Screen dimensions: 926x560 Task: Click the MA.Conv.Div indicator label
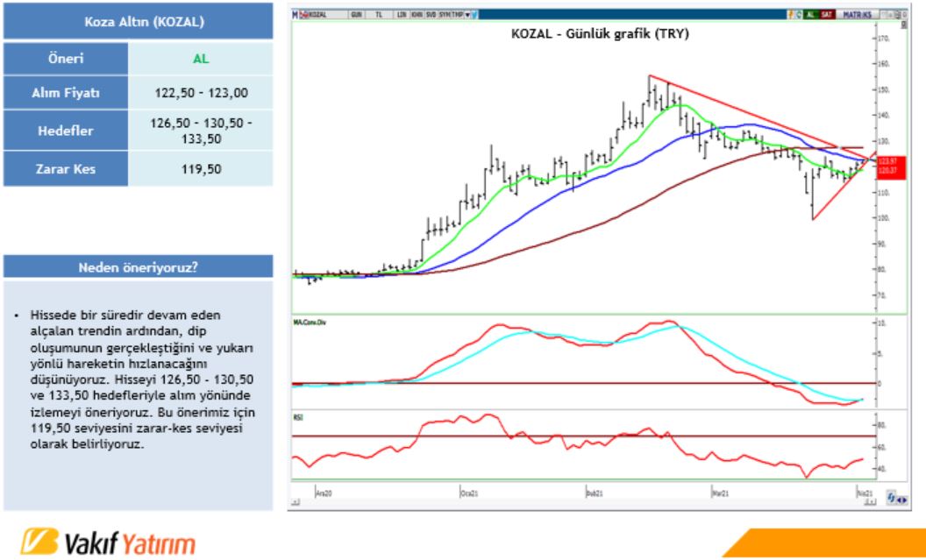click(308, 323)
